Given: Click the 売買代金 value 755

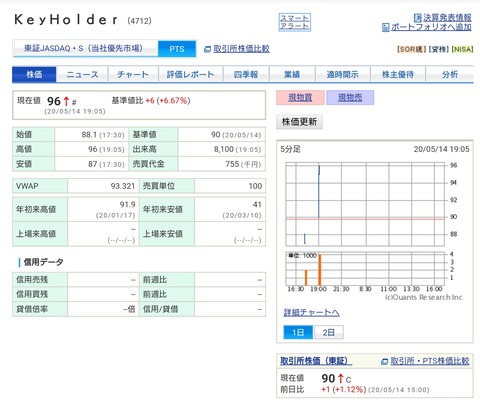Looking at the screenshot, I should [232, 164].
